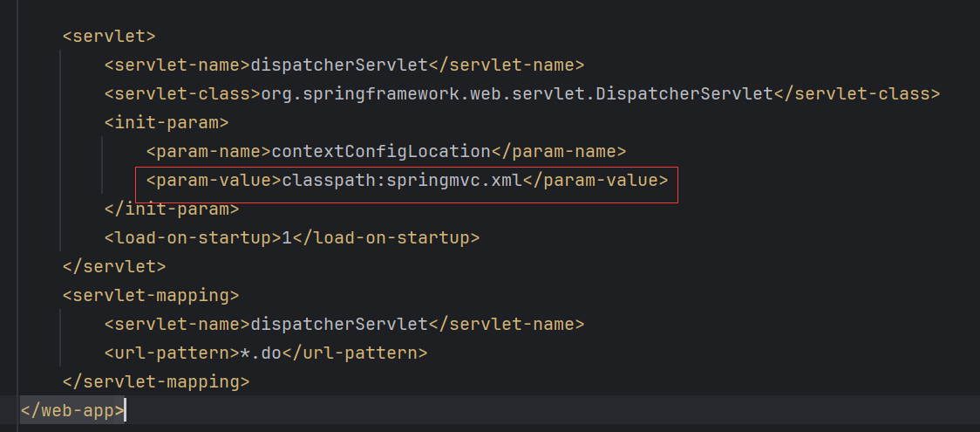Place cursor in org.springframework.web.servlet.DispatcherServlet text

[517, 93]
